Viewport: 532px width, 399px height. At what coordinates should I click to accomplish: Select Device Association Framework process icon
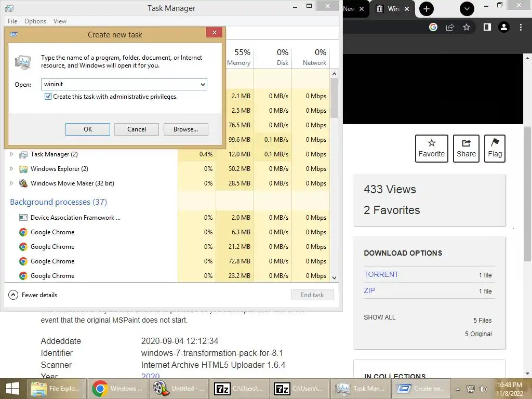pos(23,218)
